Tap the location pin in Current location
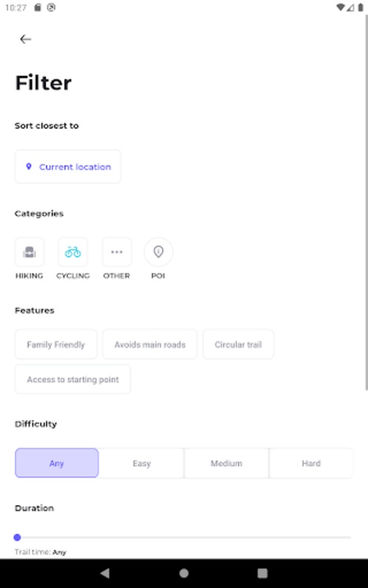 click(29, 167)
